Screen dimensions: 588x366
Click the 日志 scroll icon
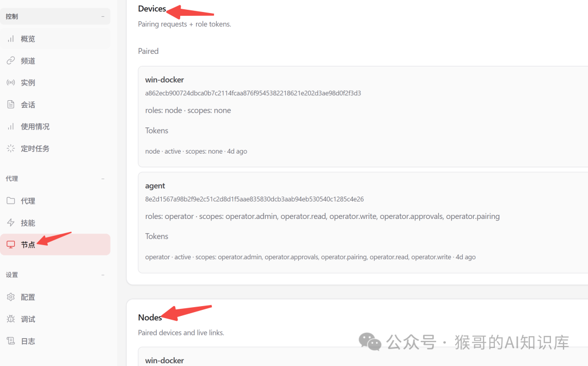pyautogui.click(x=11, y=341)
